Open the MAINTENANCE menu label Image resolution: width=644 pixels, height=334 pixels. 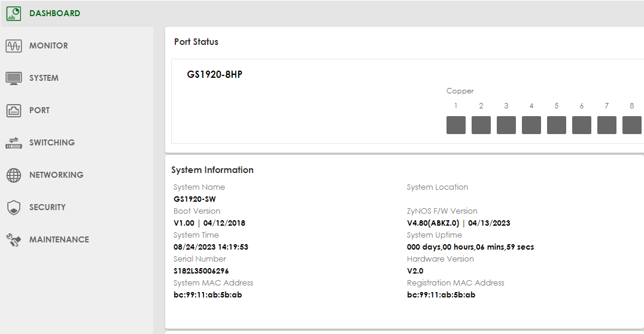[x=59, y=240]
